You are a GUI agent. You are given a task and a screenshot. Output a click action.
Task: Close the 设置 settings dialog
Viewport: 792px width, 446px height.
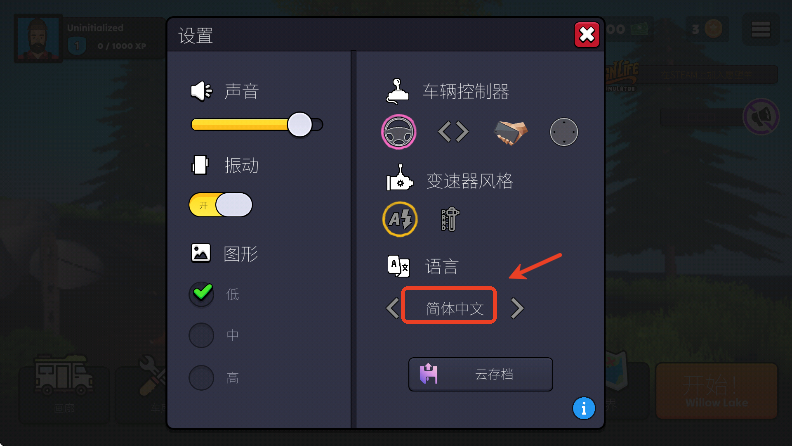click(587, 35)
